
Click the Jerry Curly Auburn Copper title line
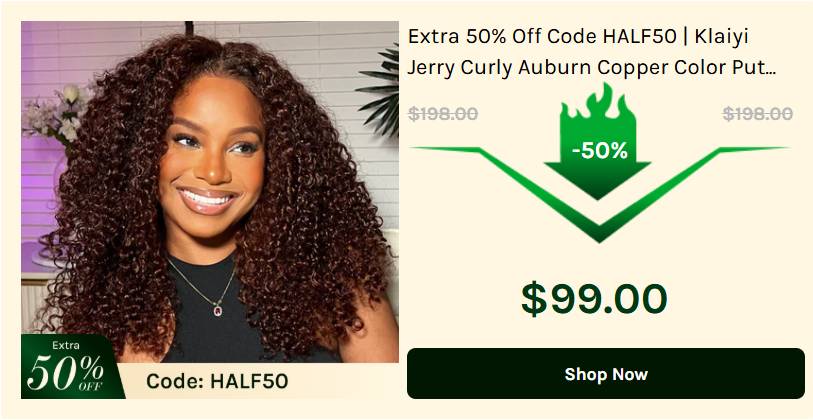coord(592,68)
